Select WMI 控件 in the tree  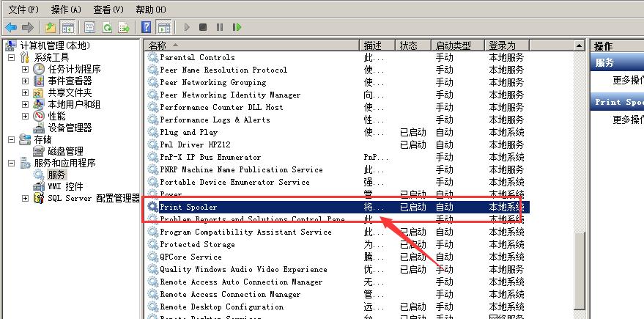[65, 186]
